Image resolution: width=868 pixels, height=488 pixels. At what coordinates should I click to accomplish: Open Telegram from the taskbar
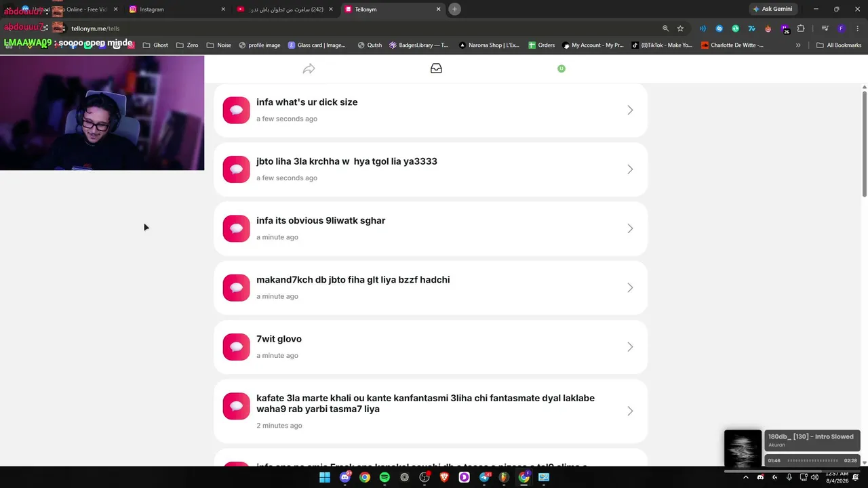(x=484, y=477)
